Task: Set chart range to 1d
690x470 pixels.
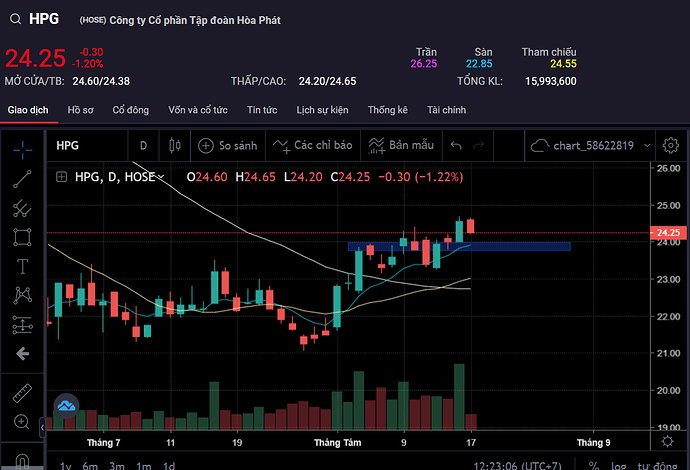Action: [x=169, y=466]
